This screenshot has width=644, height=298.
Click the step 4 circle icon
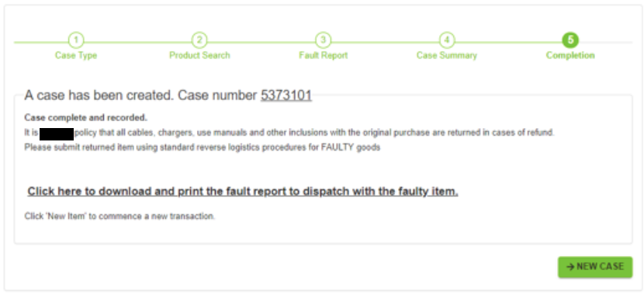(447, 40)
